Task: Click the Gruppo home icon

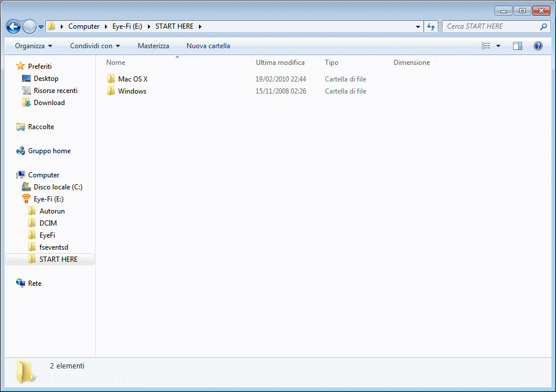Action: click(21, 151)
